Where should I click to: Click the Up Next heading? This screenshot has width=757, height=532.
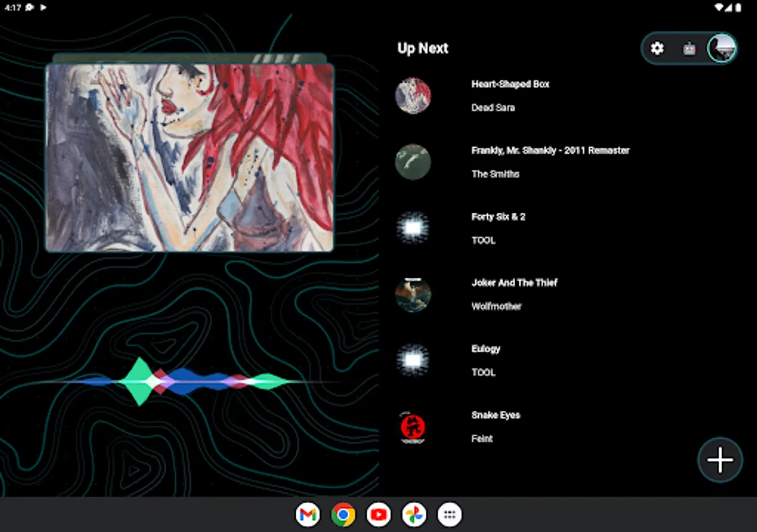coord(423,48)
